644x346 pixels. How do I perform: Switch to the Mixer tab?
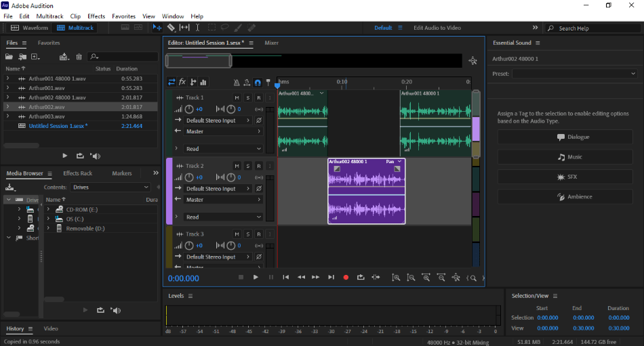coord(271,43)
